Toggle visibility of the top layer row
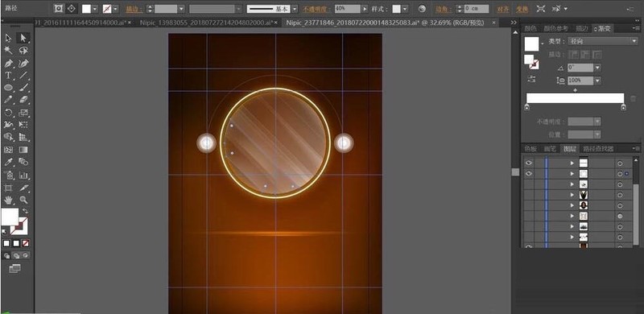 [x=529, y=163]
